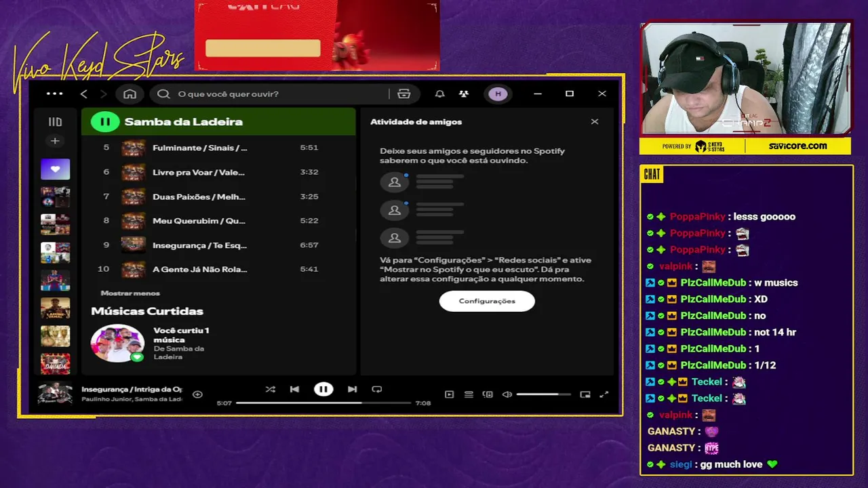Open the Spotify three-dots menu
The height and width of the screenshot is (488, 868).
click(54, 94)
